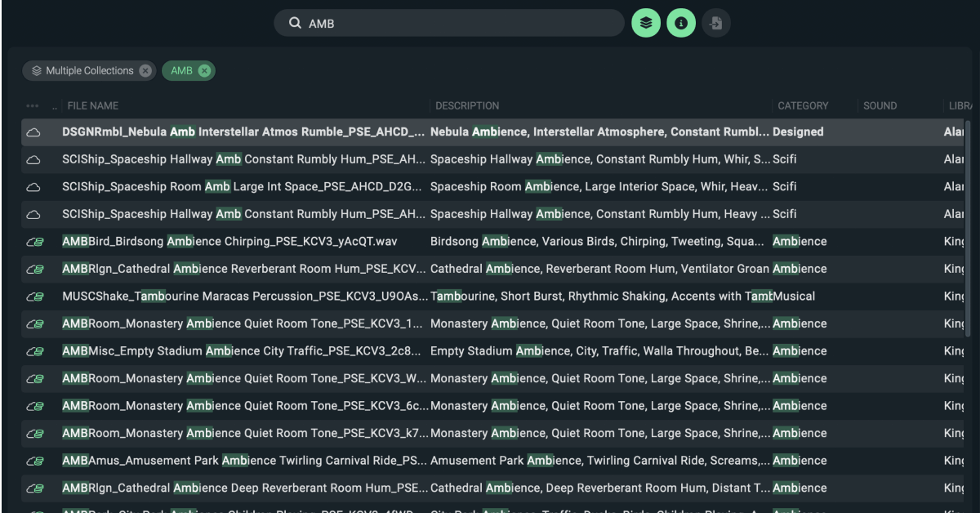Screen dimensions: 980x513
Task: Click the green downloaded icon next to AMBBird_Birdsong
Action: [34, 241]
